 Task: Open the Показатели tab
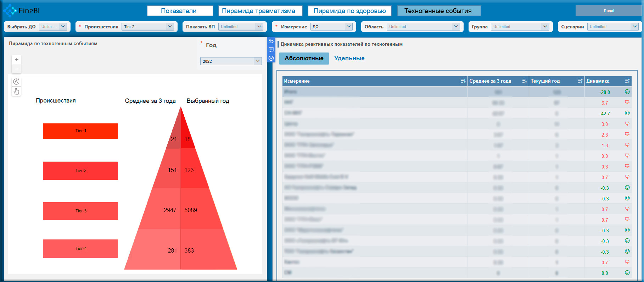coord(180,11)
